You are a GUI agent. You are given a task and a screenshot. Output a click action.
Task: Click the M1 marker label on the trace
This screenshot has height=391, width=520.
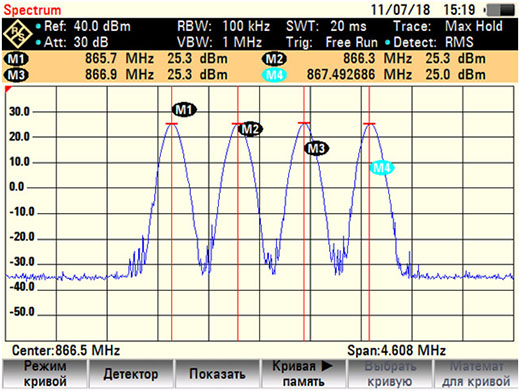coord(184,110)
